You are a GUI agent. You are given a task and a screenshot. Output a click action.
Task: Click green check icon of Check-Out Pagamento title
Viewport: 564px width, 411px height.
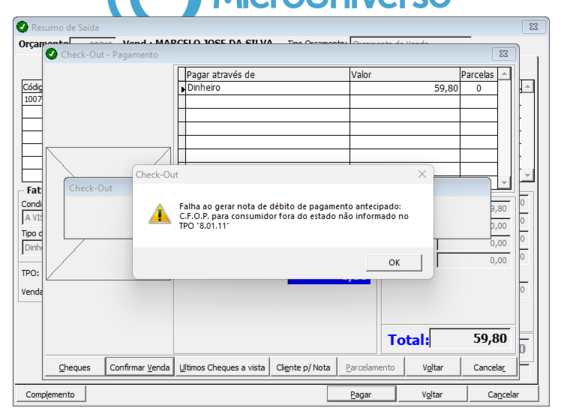point(52,54)
